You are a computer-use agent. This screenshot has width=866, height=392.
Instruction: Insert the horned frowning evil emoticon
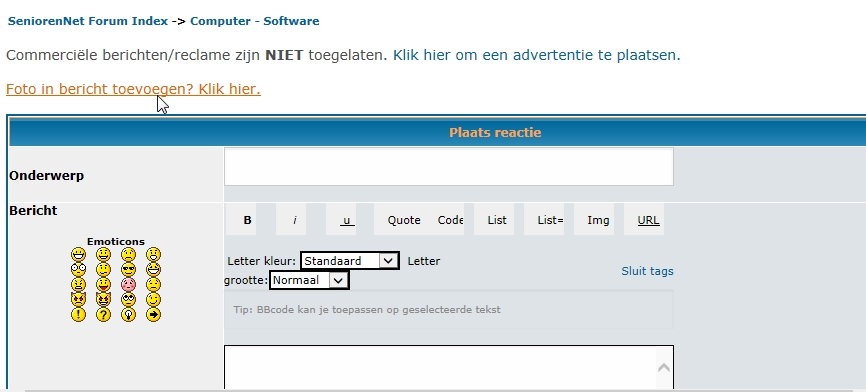[78, 299]
